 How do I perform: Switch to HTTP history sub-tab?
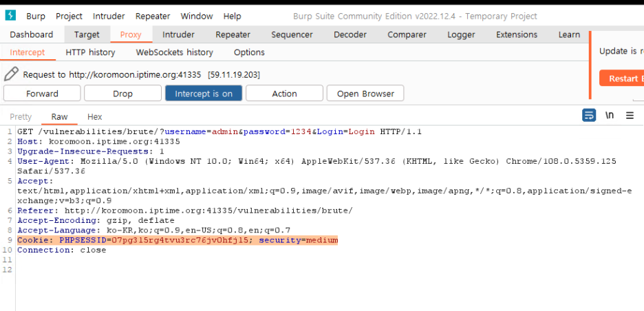coord(90,52)
